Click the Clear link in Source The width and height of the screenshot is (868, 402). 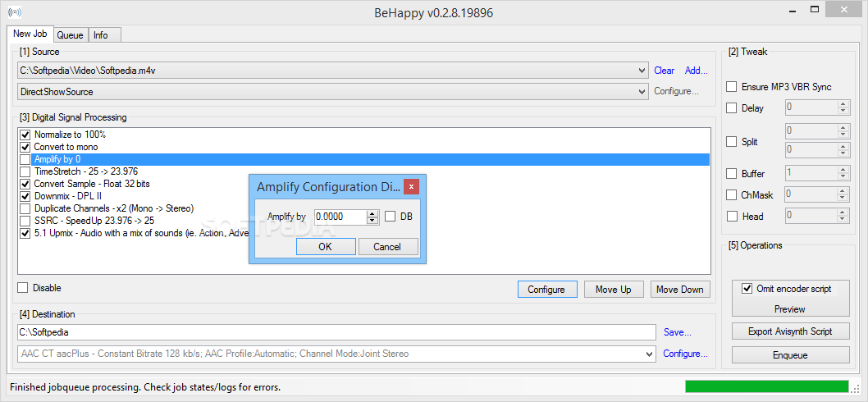665,71
